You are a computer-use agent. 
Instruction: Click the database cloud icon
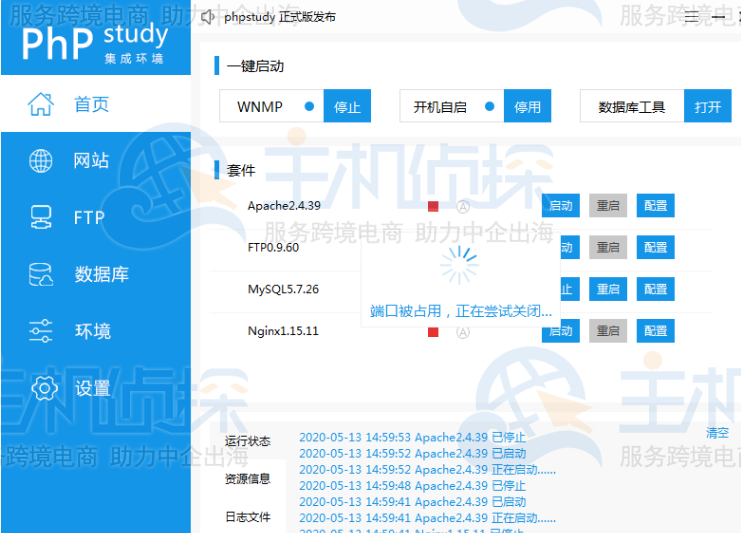pyautogui.click(x=41, y=275)
